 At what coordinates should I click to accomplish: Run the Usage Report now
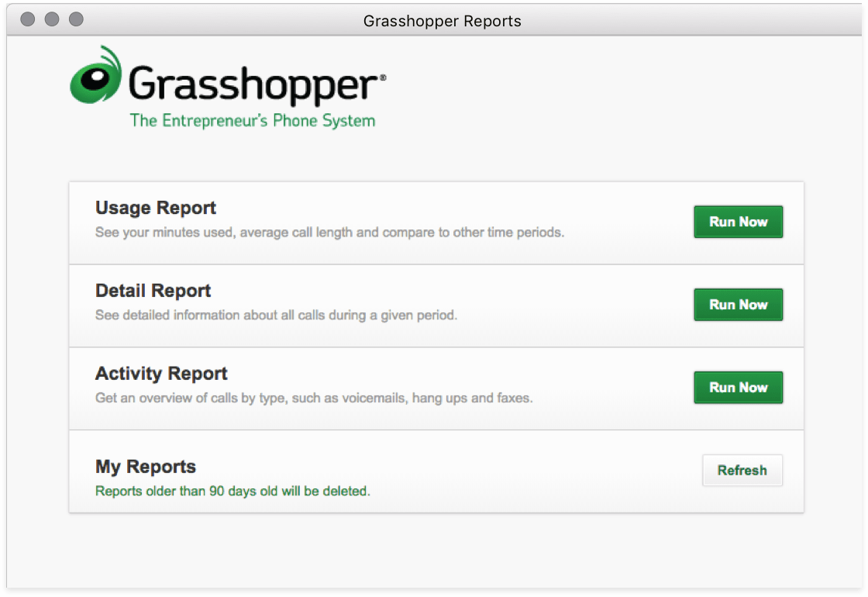738,222
